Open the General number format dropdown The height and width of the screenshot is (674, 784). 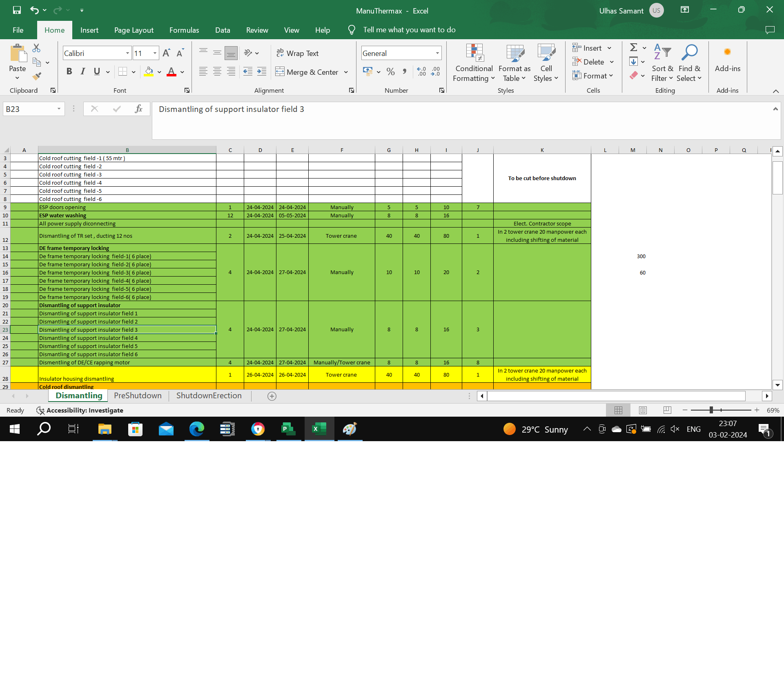click(437, 53)
